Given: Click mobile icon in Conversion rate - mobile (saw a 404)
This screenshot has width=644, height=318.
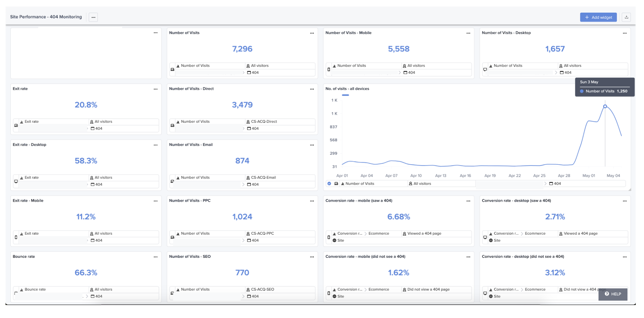Looking at the screenshot, I should [328, 237].
